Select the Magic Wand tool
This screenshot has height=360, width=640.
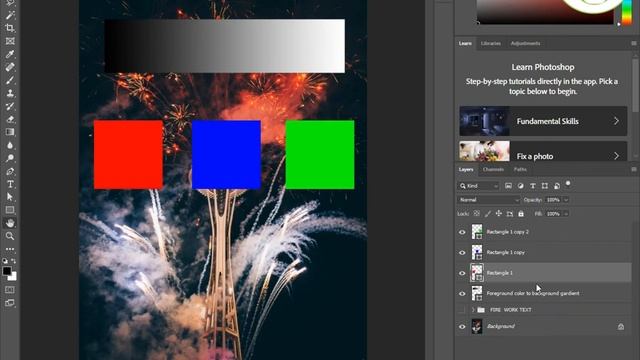[10, 15]
